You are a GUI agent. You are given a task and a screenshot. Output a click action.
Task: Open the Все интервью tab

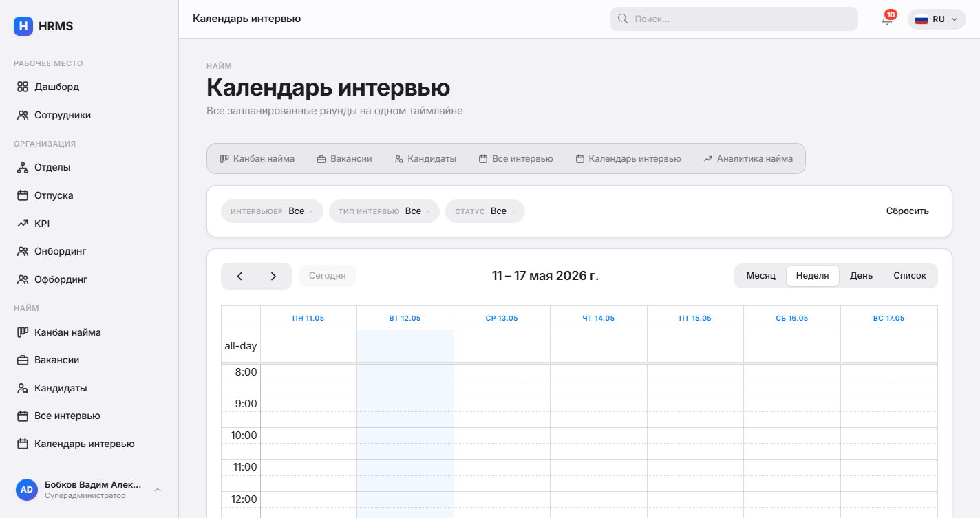[516, 159]
